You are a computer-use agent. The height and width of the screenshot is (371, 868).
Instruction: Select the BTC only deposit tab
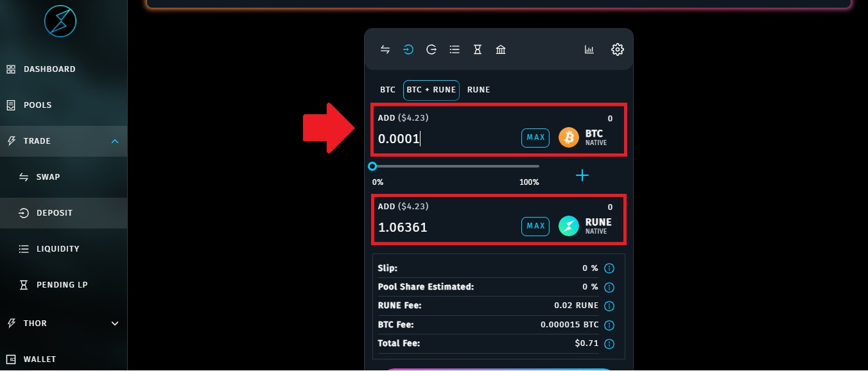click(x=388, y=90)
